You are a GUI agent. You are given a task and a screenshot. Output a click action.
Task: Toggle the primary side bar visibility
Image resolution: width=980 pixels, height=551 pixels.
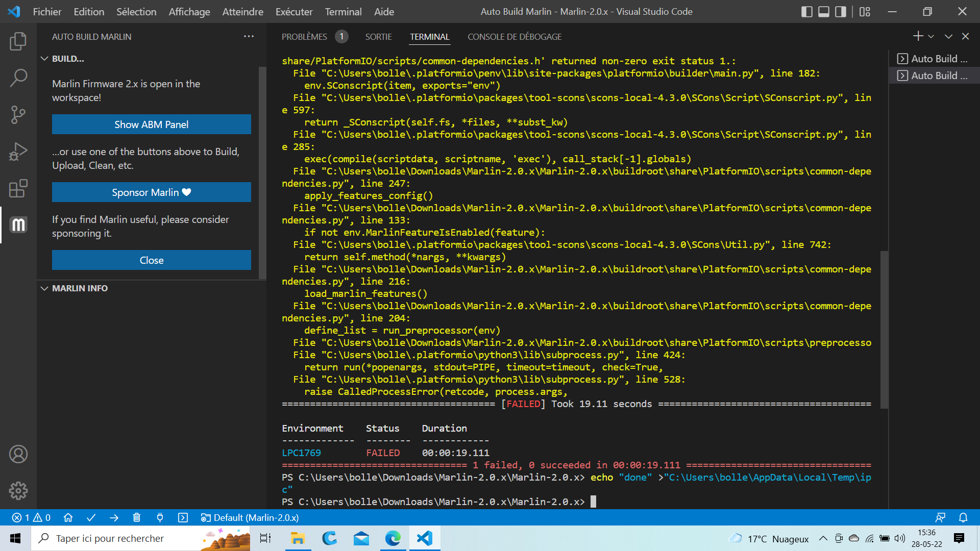[x=806, y=12]
